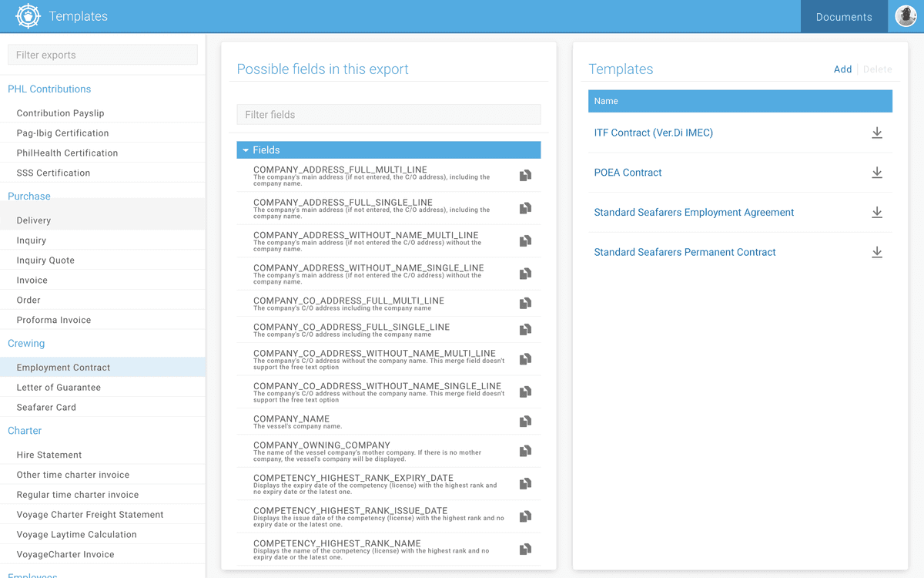Download Standard Seafarers Permanent Contract
Screen dimensions: 924x578
[x=876, y=252]
